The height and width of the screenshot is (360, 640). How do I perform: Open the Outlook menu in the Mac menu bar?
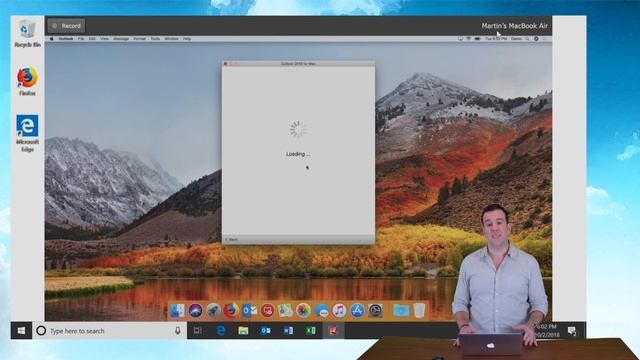[66, 39]
